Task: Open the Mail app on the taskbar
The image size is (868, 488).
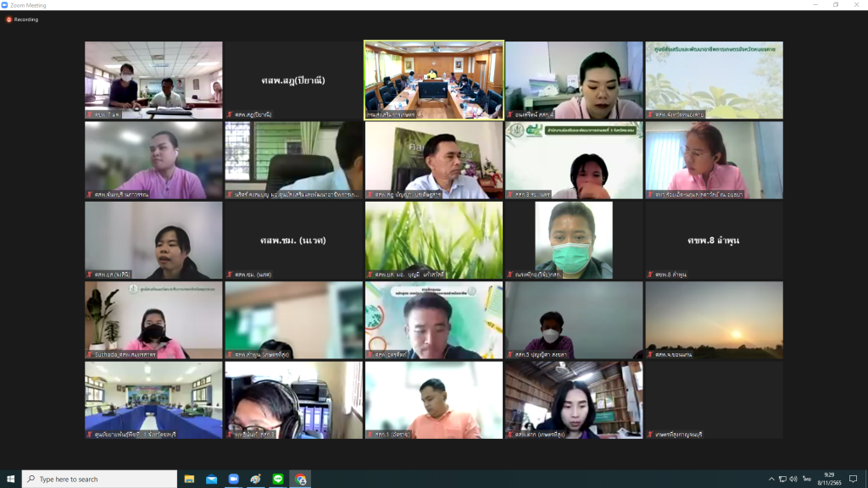Action: (211, 479)
